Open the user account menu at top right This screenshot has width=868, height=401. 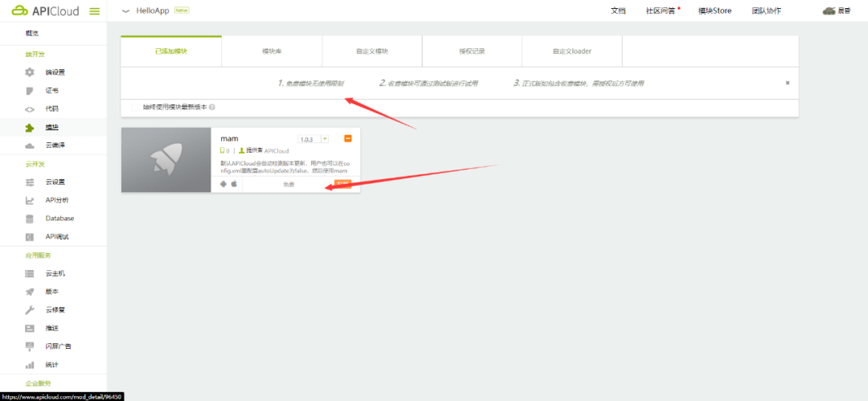tap(837, 10)
